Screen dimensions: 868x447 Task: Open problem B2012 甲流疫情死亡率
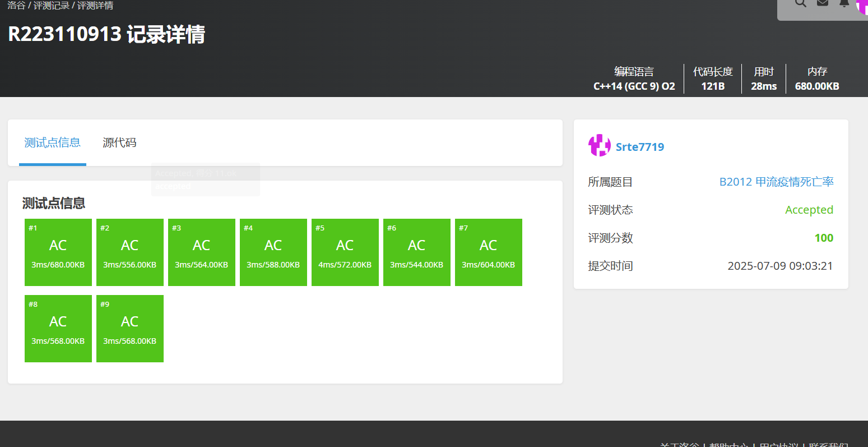pyautogui.click(x=776, y=182)
